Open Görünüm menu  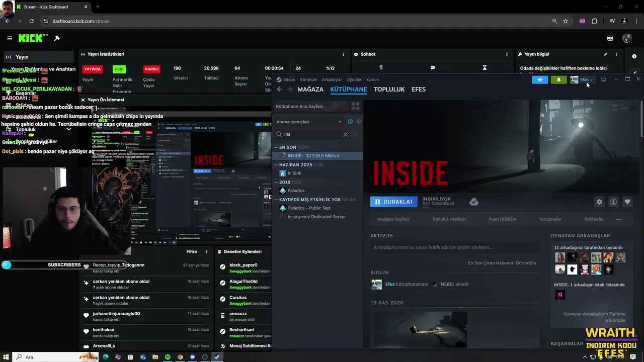tap(308, 79)
